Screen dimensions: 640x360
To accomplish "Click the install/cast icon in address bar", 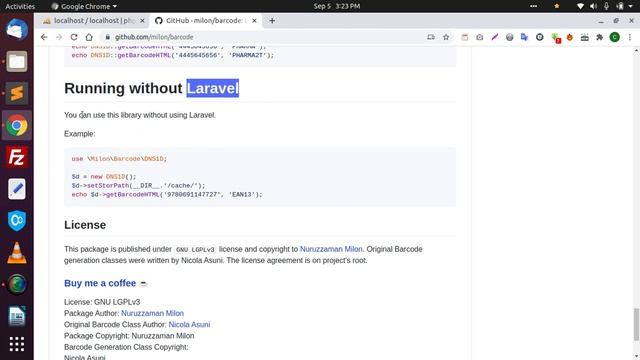I will coord(431,37).
